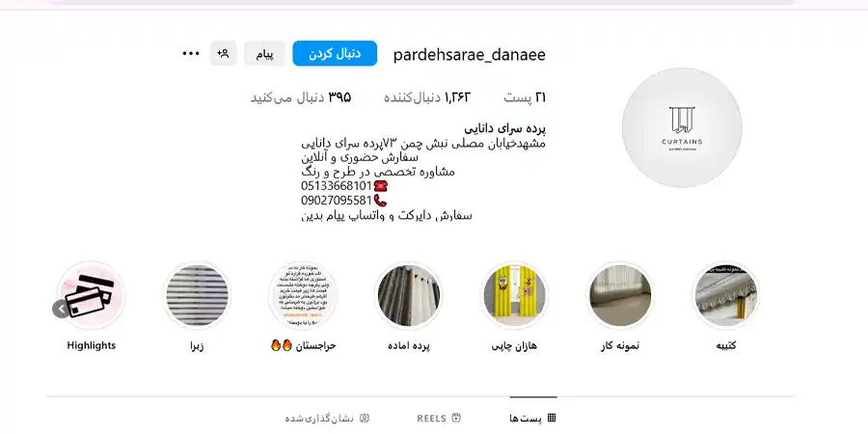This screenshot has width=868, height=434.
Task: View the 1,262 followers list
Action: point(426,97)
